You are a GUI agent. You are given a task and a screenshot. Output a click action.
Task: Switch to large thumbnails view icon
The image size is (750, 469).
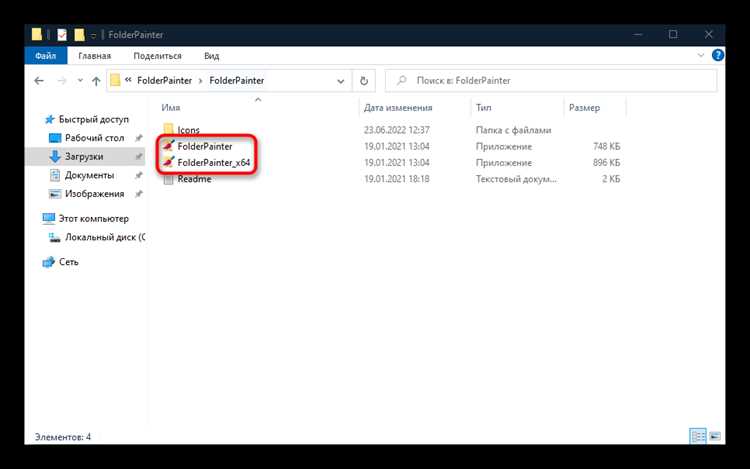(715, 436)
